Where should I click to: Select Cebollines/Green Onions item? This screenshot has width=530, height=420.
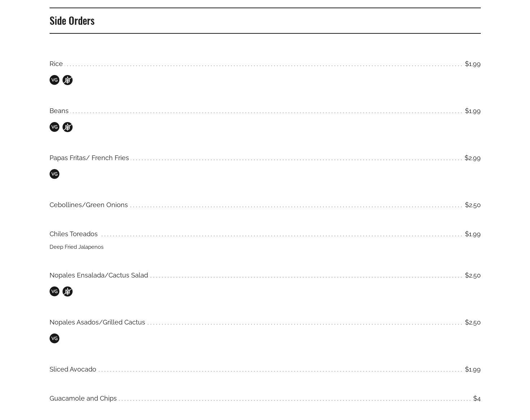(89, 205)
